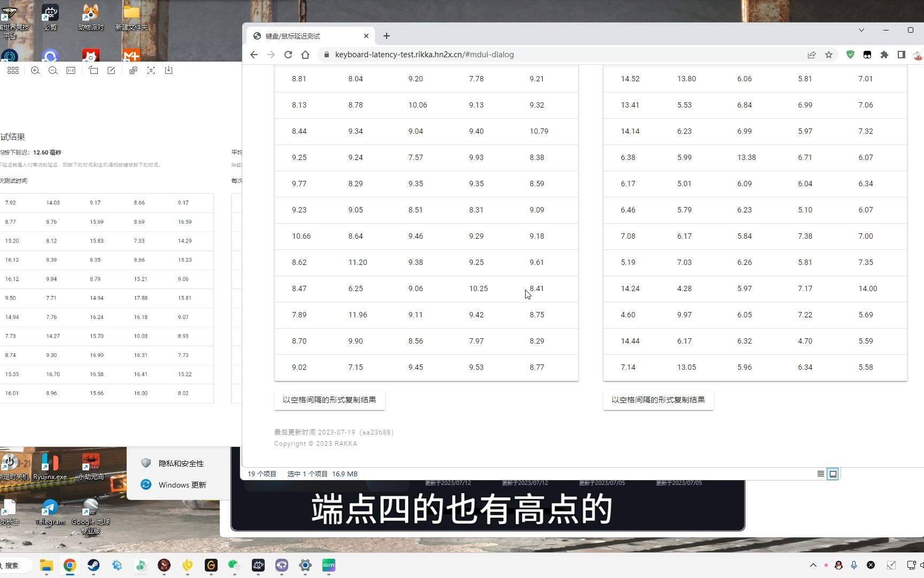Open the 动物派对 desktop shortcut
The width and height of the screenshot is (924, 578).
[x=91, y=17]
